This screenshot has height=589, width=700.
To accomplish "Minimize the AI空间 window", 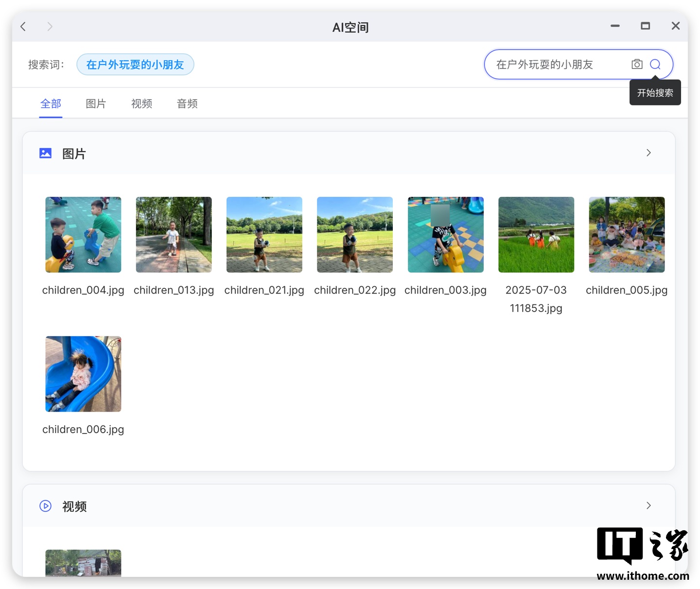I will pos(615,26).
